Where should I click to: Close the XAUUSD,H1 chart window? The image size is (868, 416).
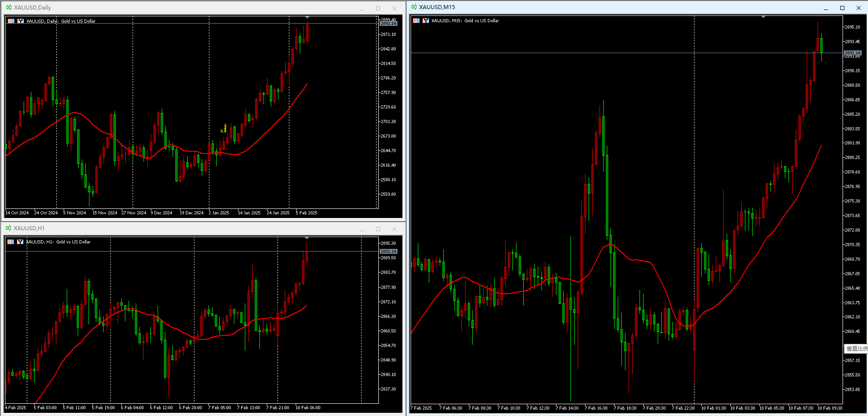pyautogui.click(x=394, y=229)
